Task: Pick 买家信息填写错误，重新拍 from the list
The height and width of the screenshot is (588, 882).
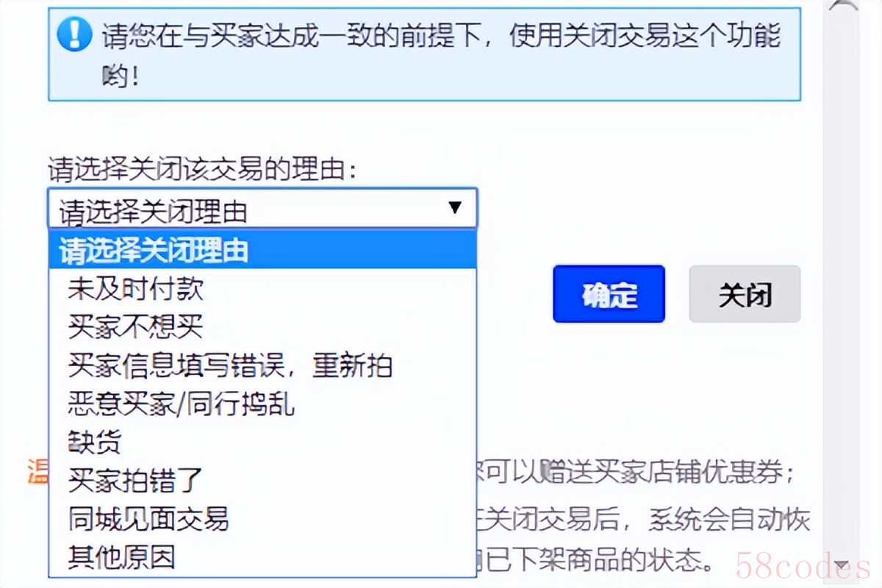Action: coord(262,365)
